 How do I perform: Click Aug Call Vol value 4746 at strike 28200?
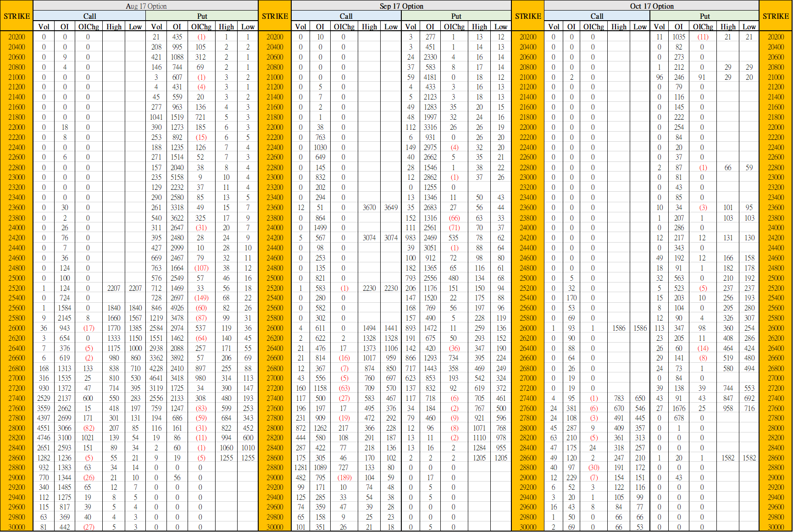click(44, 438)
